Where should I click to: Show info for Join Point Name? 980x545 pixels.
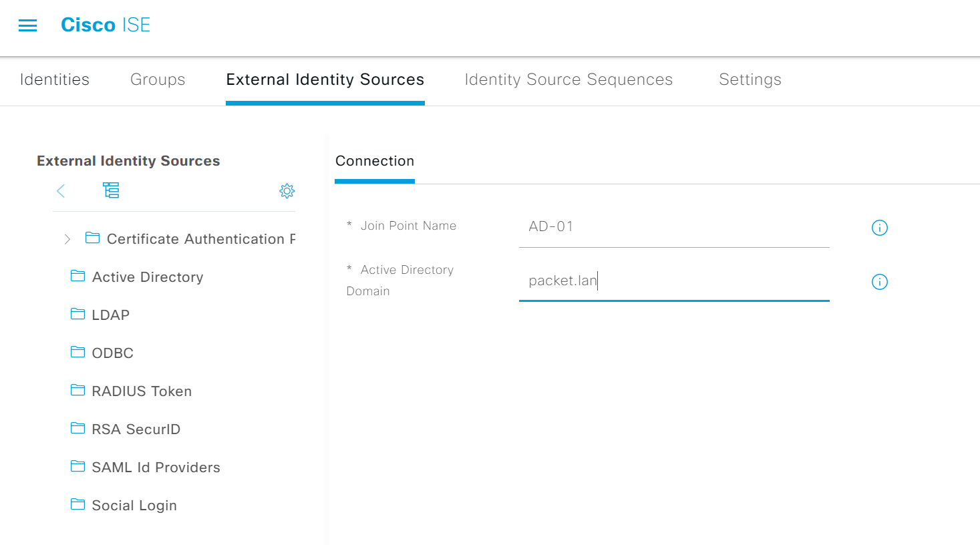(x=880, y=228)
